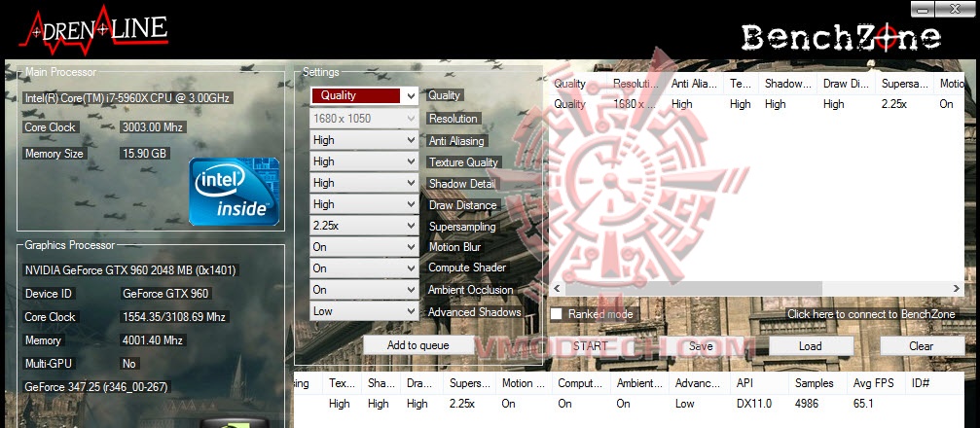Click the Draw Di... column header in queue
The height and width of the screenshot is (428, 980).
[x=847, y=84]
